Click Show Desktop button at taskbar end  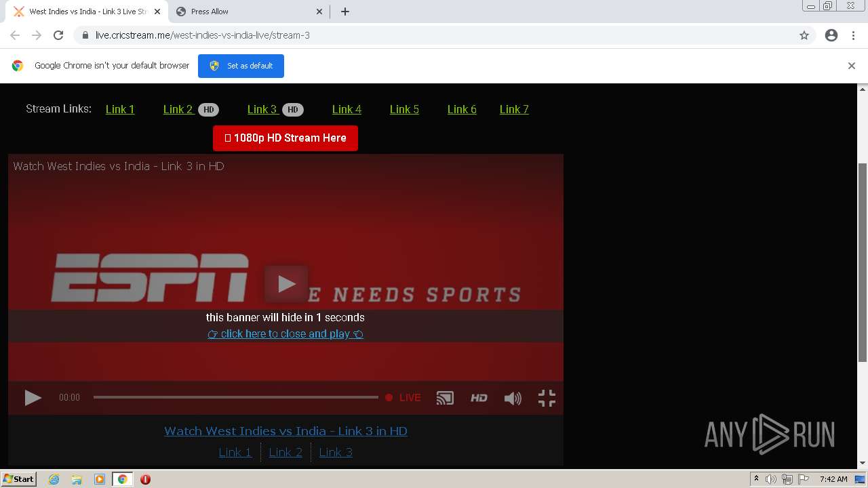(861, 479)
